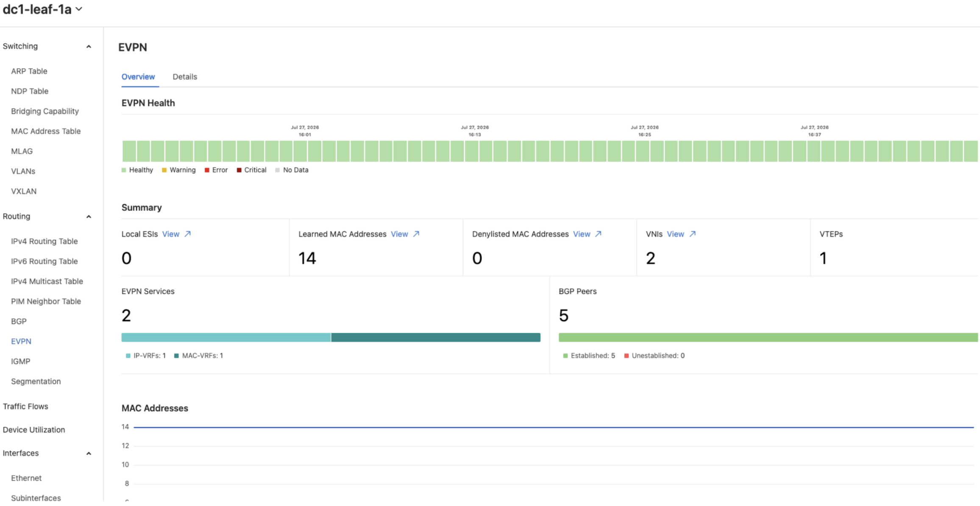Screen dimensions: 980x506
Task: Click first health block in EVPN Health timeline
Action: (129, 151)
